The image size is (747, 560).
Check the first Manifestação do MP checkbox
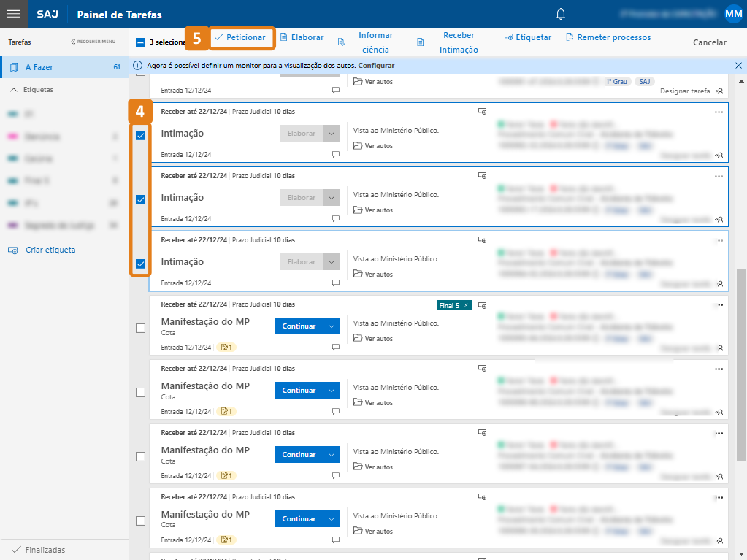click(140, 328)
